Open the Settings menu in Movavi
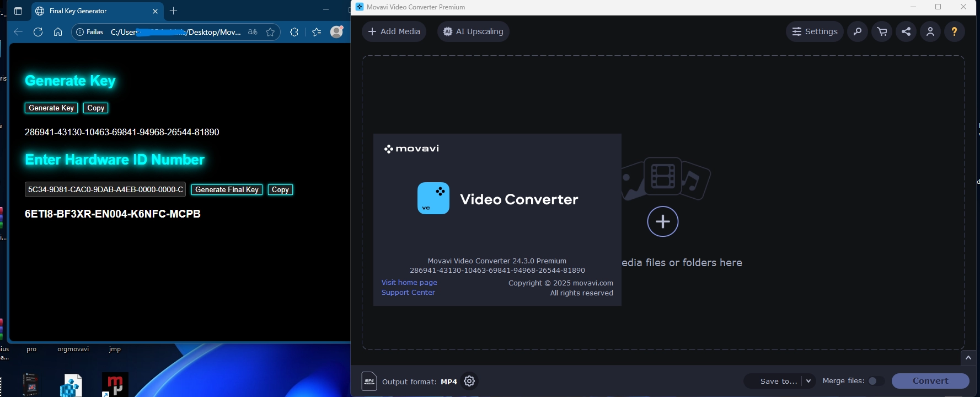This screenshot has width=980, height=397. 815,31
